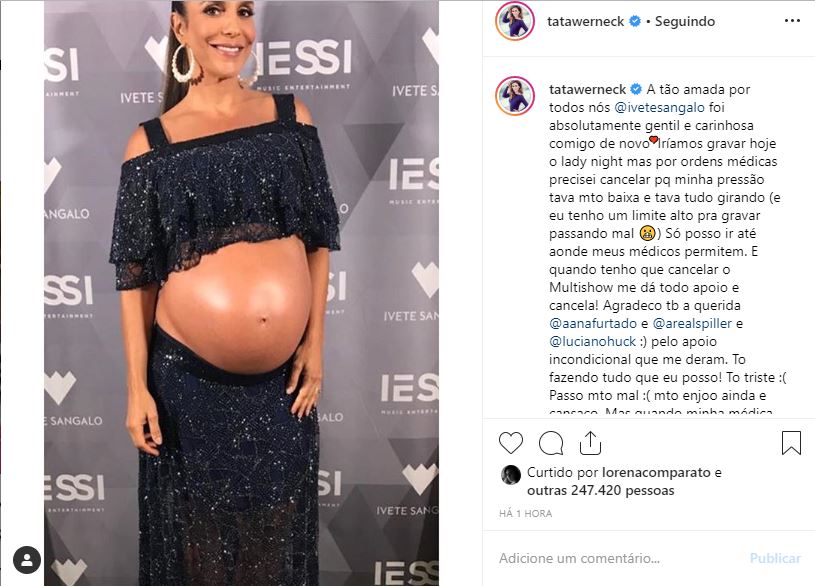This screenshot has height=586, width=815.
Task: Open lorenacomparato profile from likes
Action: pos(656,473)
